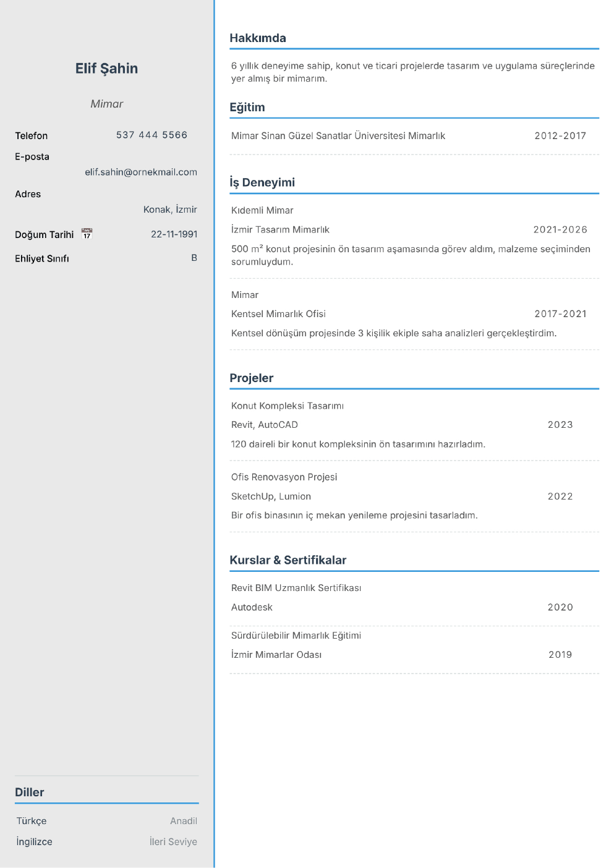Click the İleri Seviye proficiency level
Image resolution: width=614 pixels, height=868 pixels.
[173, 842]
